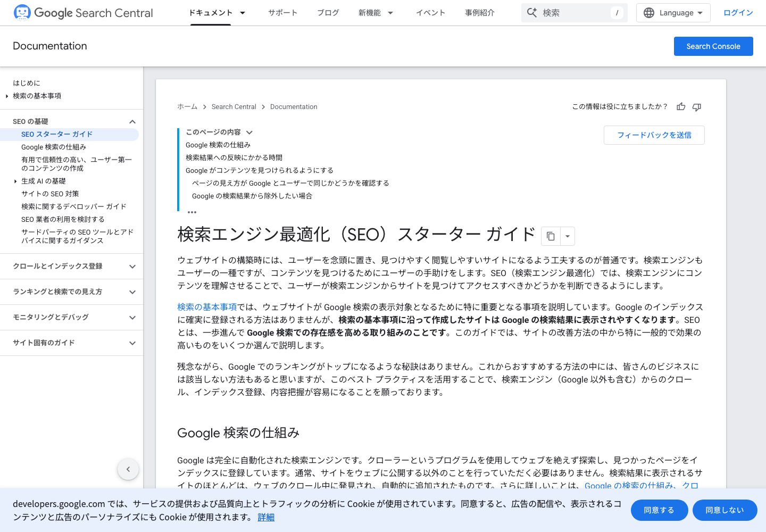Click 同意しない cookie button
This screenshot has height=532, width=766.
[725, 510]
